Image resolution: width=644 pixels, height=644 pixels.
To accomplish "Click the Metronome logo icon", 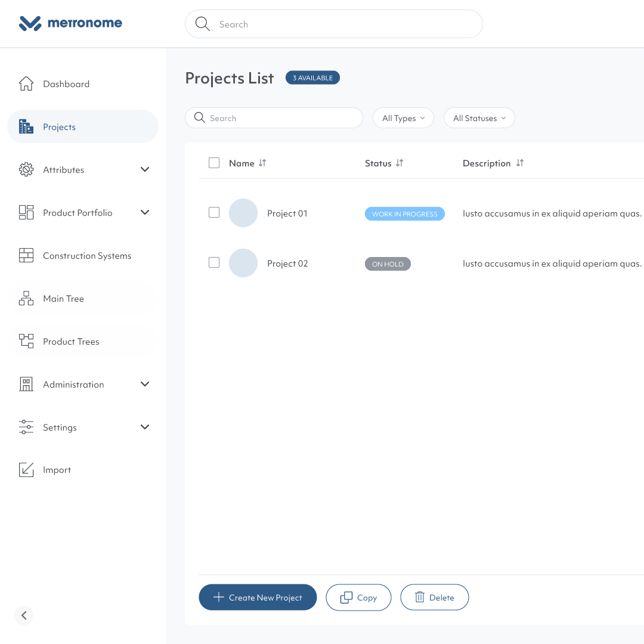I will click(x=30, y=24).
